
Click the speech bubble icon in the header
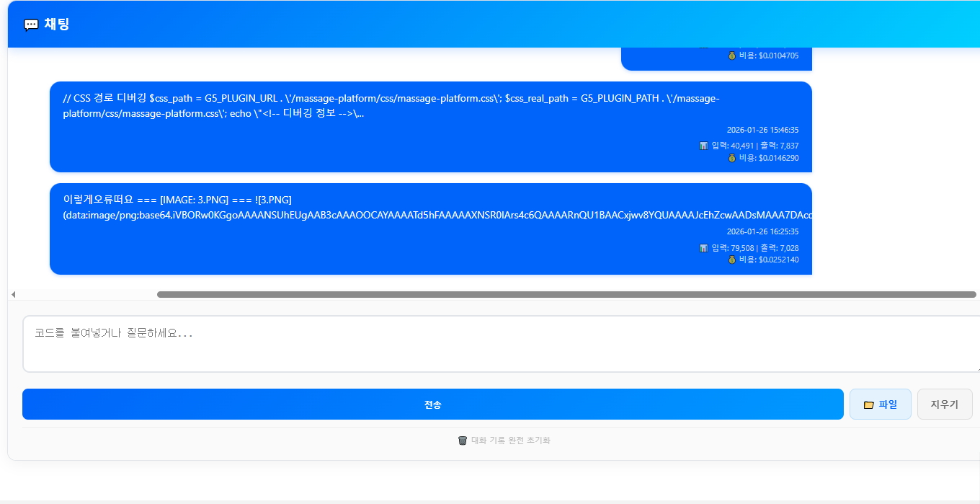[31, 25]
